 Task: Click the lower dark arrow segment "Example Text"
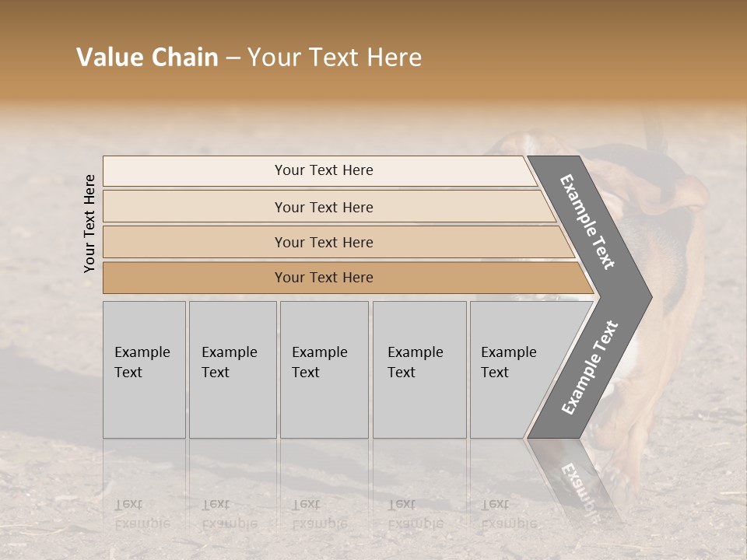point(590,367)
